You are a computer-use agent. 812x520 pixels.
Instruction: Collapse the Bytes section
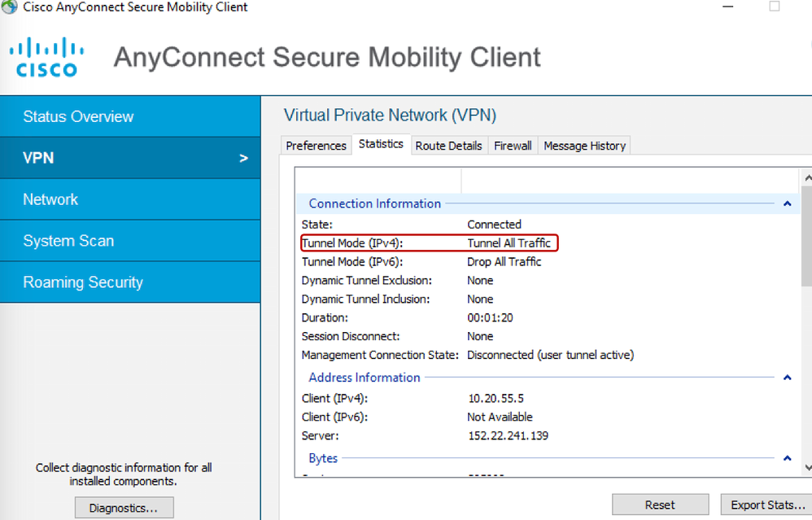coord(787,458)
